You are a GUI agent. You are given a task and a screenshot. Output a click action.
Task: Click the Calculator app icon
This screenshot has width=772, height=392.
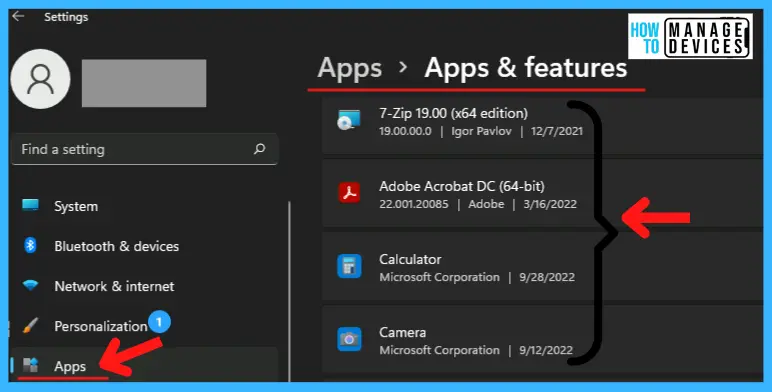click(x=350, y=266)
